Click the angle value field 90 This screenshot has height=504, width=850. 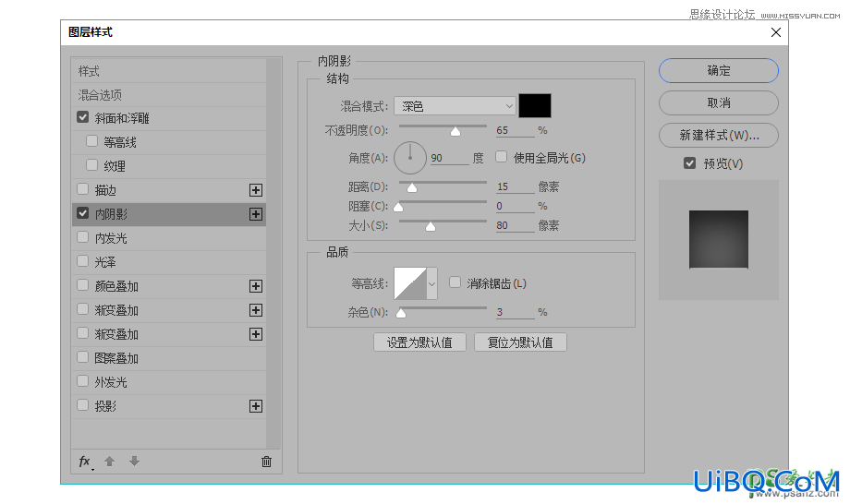coord(449,158)
